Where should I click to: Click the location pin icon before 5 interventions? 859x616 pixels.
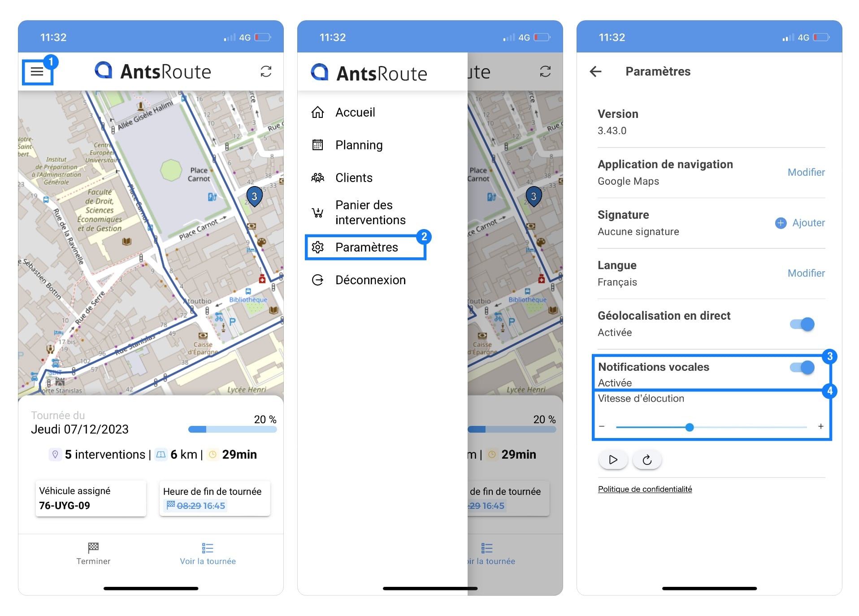pos(55,455)
